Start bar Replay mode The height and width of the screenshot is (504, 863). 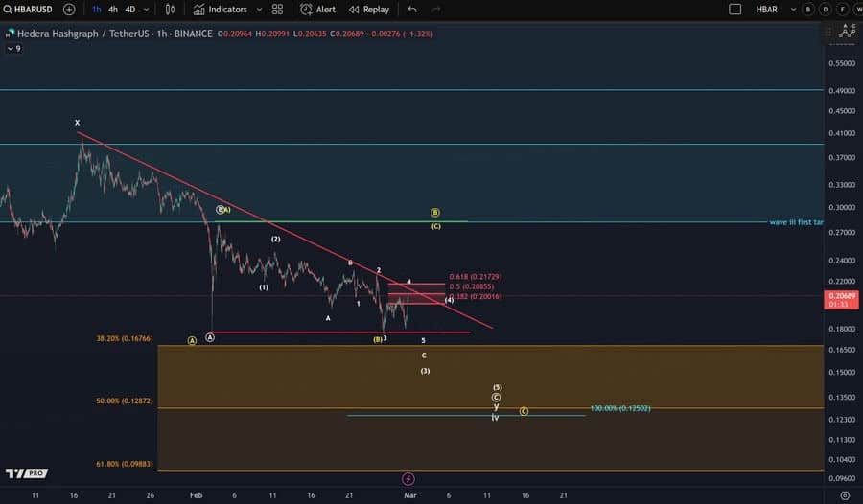tap(369, 10)
